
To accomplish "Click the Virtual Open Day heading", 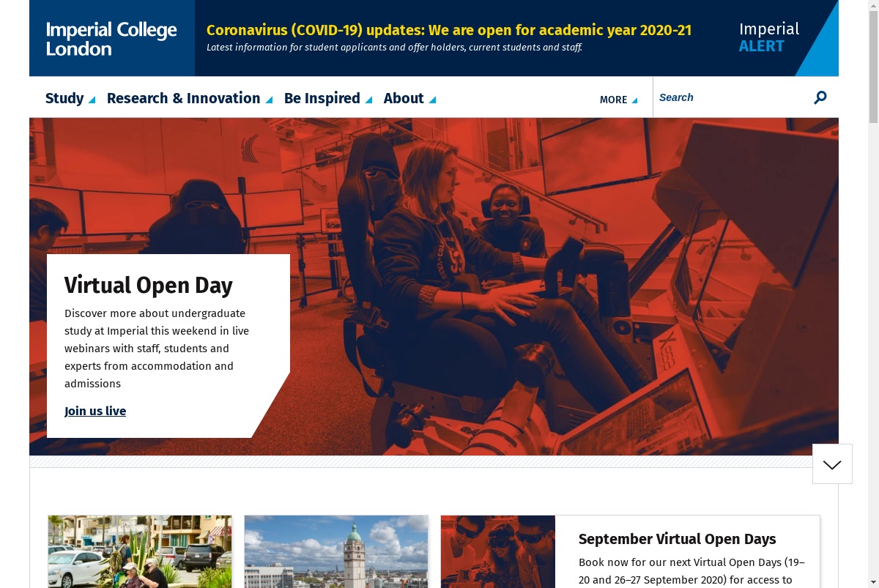I will click(149, 285).
